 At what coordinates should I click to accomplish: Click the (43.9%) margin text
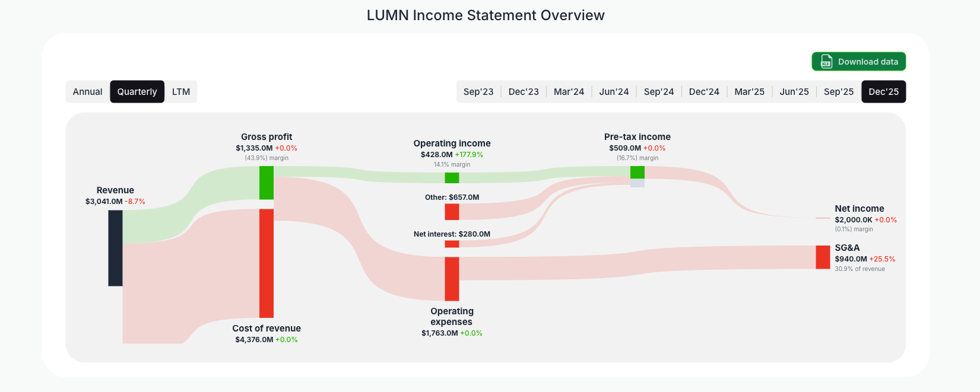(x=267, y=158)
